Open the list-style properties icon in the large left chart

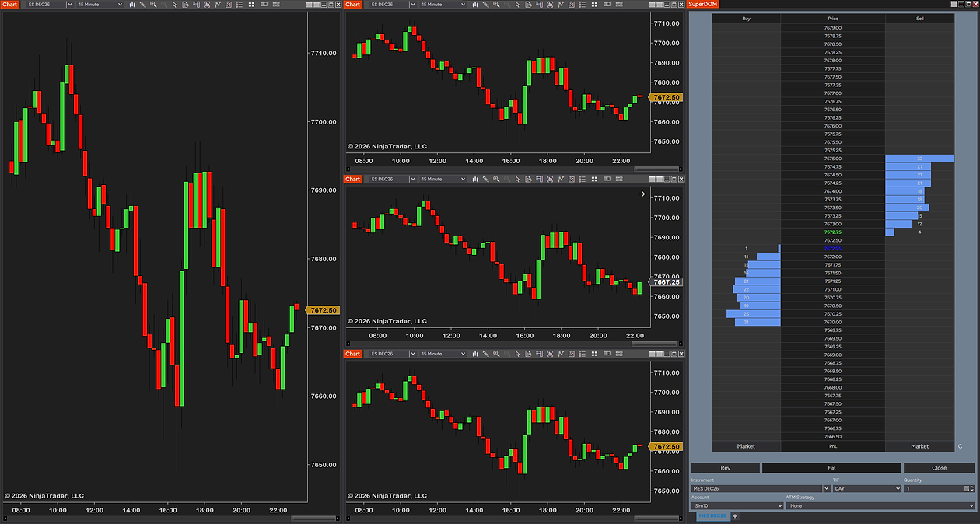(239, 5)
